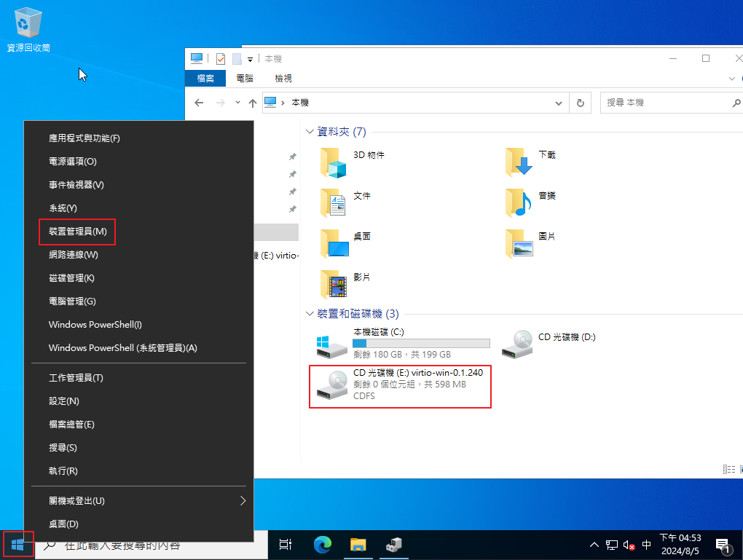Click the Windows Start button

tap(18, 544)
